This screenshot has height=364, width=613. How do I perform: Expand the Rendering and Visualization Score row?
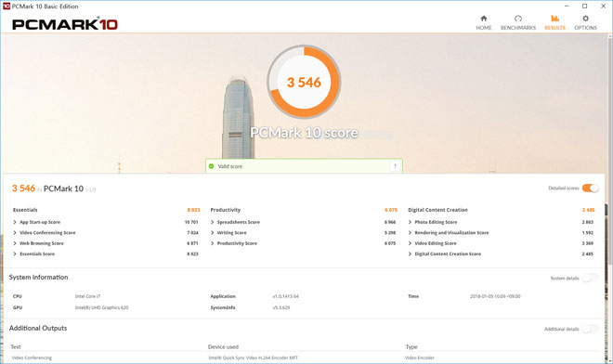pos(501,233)
